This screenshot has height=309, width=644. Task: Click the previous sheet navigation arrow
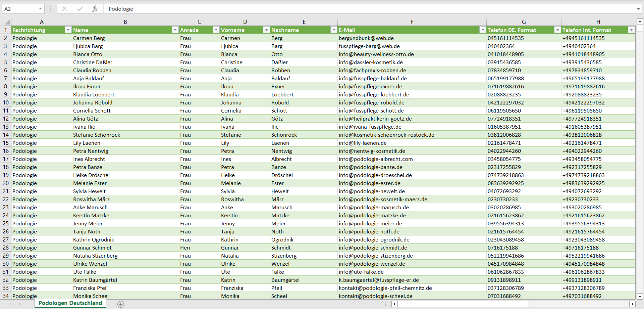click(x=10, y=304)
